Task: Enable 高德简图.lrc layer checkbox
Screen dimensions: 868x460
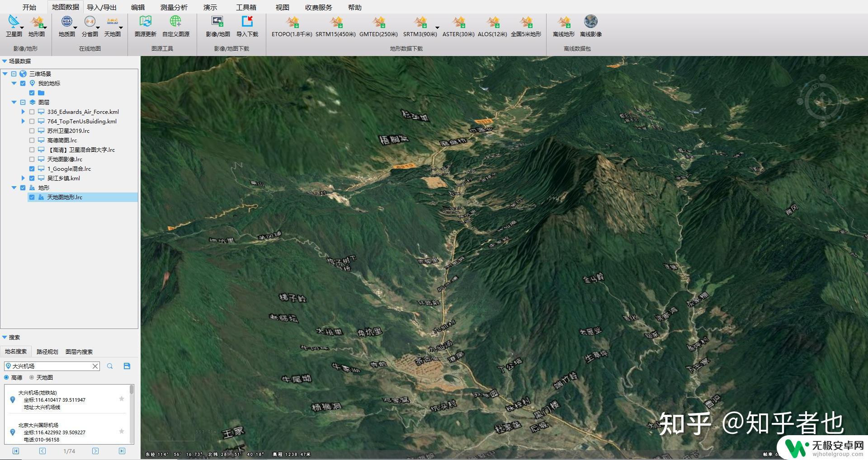Action: [x=32, y=140]
